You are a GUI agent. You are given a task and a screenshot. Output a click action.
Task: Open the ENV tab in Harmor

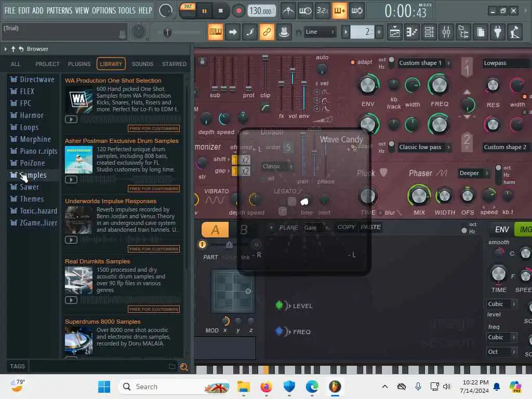pos(501,230)
